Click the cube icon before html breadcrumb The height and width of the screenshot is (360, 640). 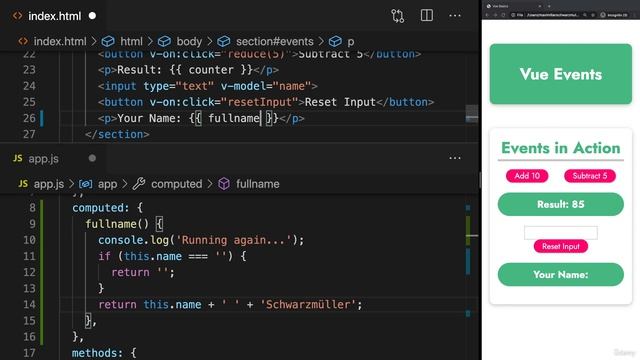click(108, 41)
